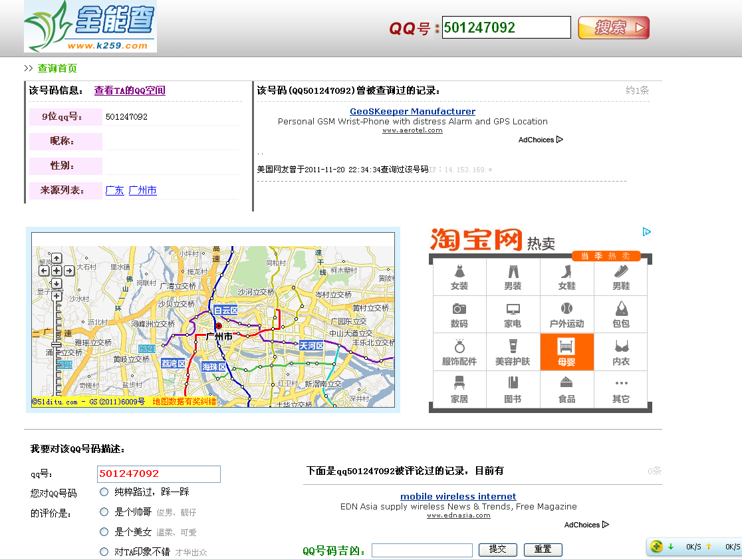Open the 数码 camera category icon

pyautogui.click(x=459, y=315)
